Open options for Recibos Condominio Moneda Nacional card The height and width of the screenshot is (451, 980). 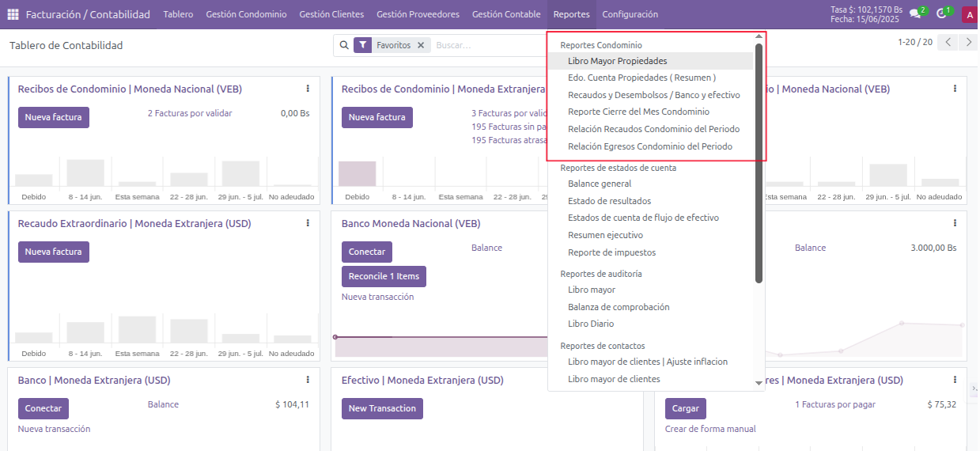(x=308, y=89)
